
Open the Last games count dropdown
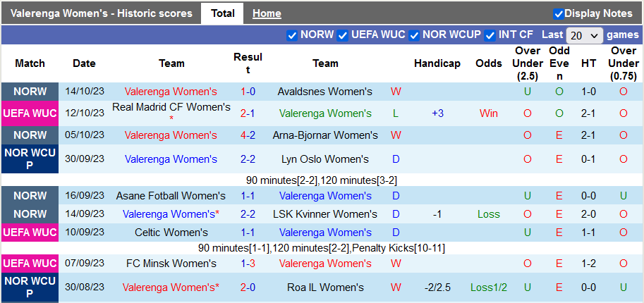585,35
